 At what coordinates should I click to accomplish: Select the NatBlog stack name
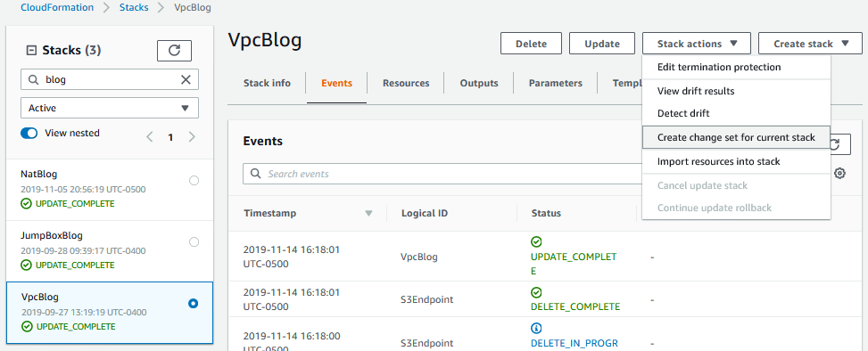click(38, 174)
